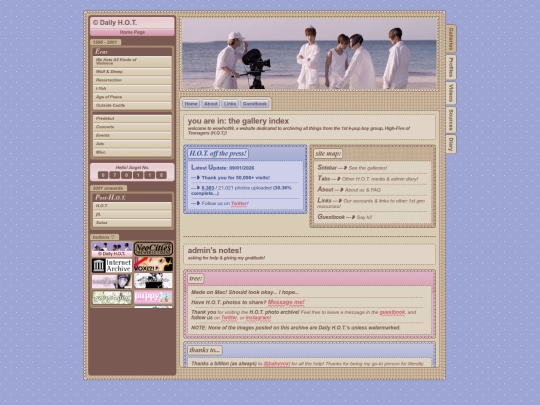Viewport: 540px width, 405px height.
Task: Click the 'thanks to...' box label
Action: [x=205, y=350]
